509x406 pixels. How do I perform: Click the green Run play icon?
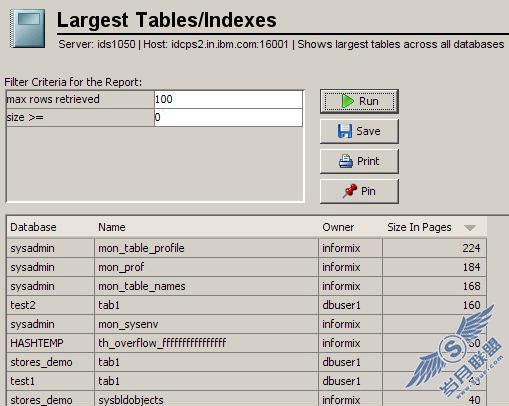[x=348, y=101]
